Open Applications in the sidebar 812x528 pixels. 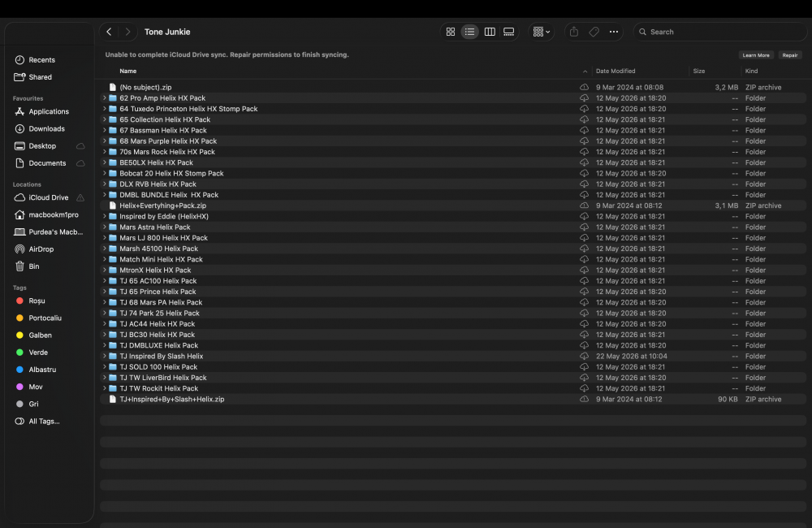point(50,111)
